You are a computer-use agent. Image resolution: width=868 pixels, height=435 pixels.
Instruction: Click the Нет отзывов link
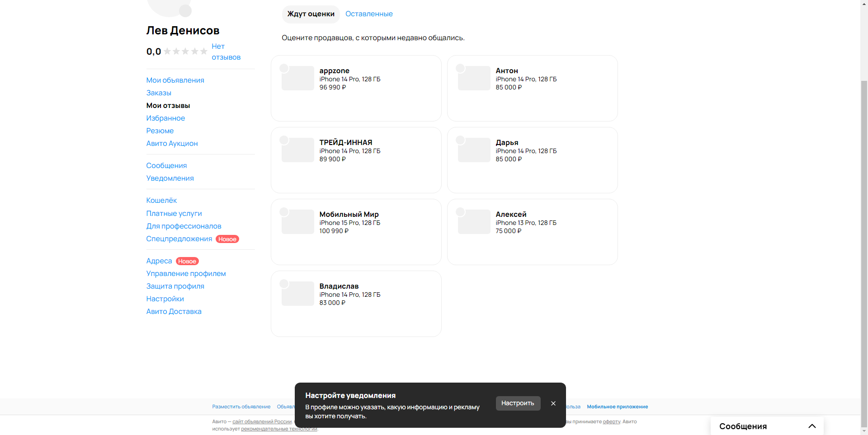point(226,51)
